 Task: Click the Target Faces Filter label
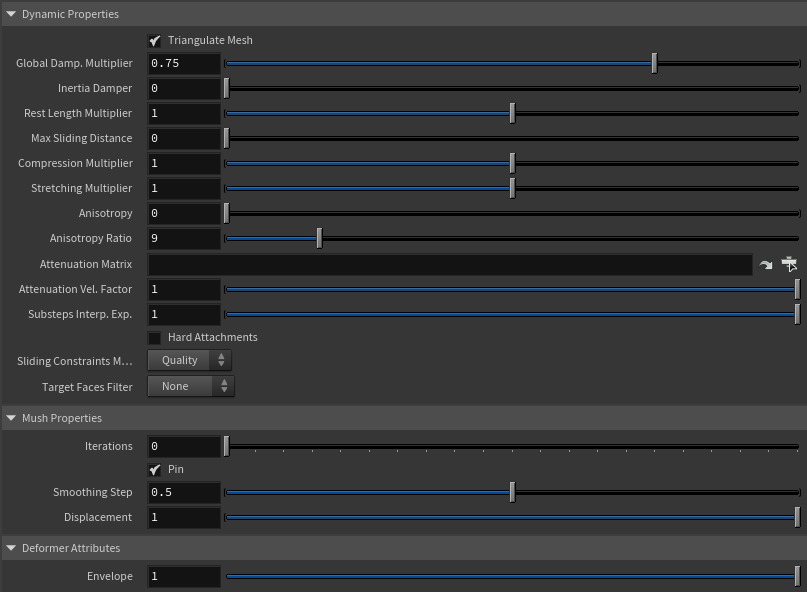tap(87, 387)
